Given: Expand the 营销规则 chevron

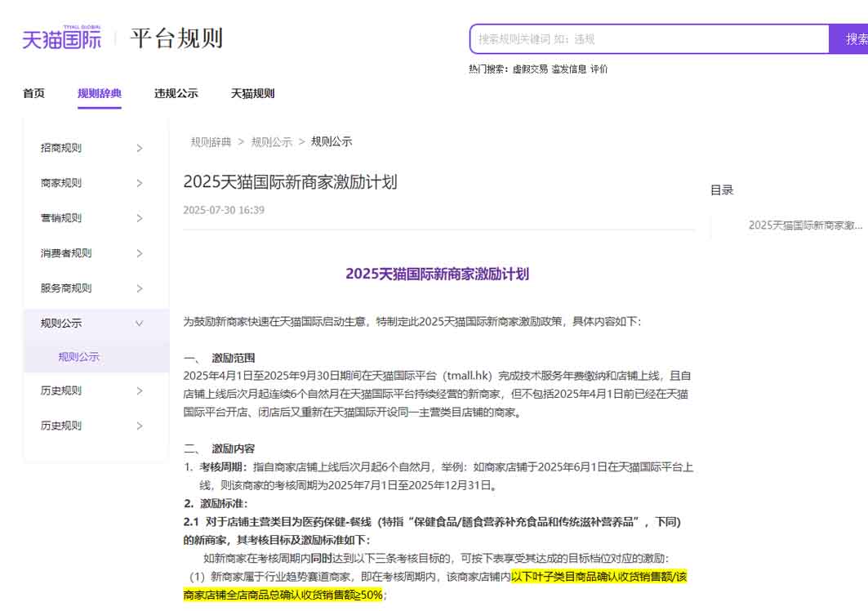Looking at the screenshot, I should coord(140,218).
